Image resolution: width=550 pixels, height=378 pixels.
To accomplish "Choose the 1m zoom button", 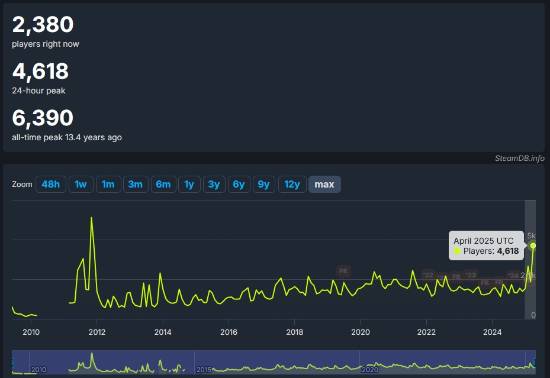I will point(108,184).
